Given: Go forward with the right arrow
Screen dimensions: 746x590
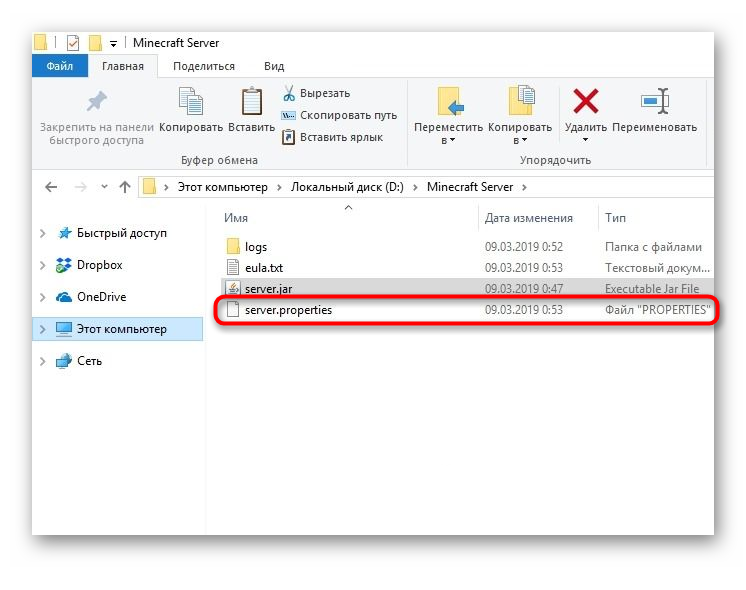Looking at the screenshot, I should (x=80, y=187).
